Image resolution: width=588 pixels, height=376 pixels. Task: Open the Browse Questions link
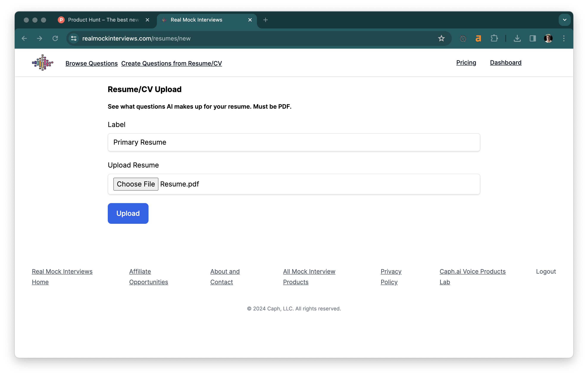pyautogui.click(x=91, y=63)
